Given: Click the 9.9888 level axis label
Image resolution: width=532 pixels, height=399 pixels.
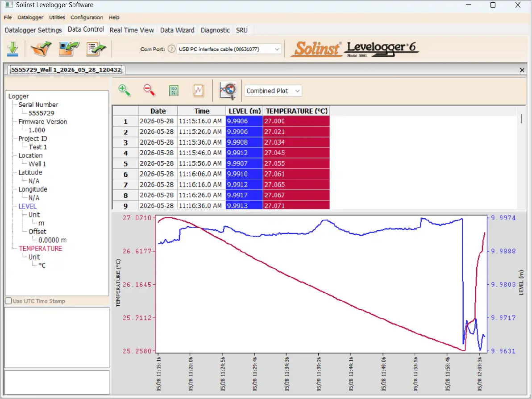Looking at the screenshot, I should [x=503, y=251].
